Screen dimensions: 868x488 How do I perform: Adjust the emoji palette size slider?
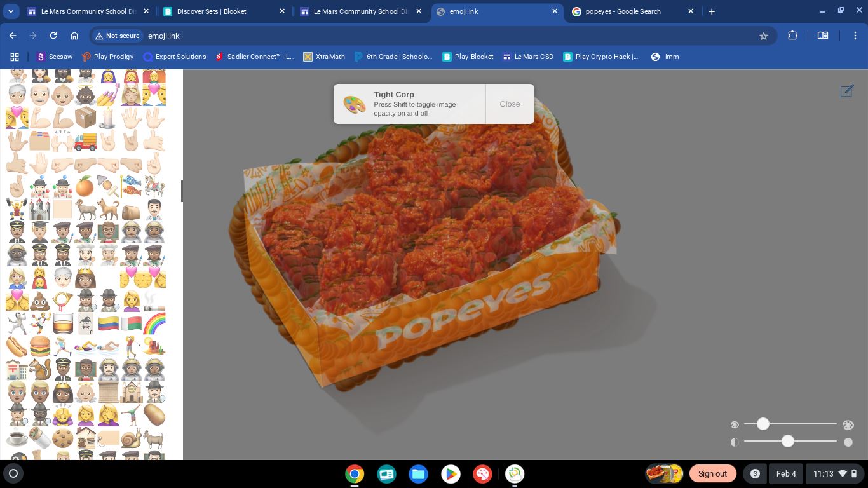763,424
